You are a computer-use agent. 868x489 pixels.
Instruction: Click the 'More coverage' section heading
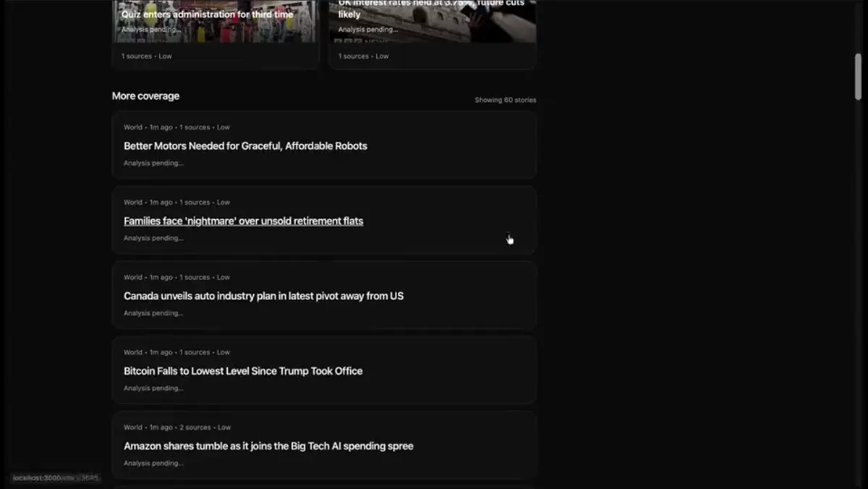pos(145,96)
